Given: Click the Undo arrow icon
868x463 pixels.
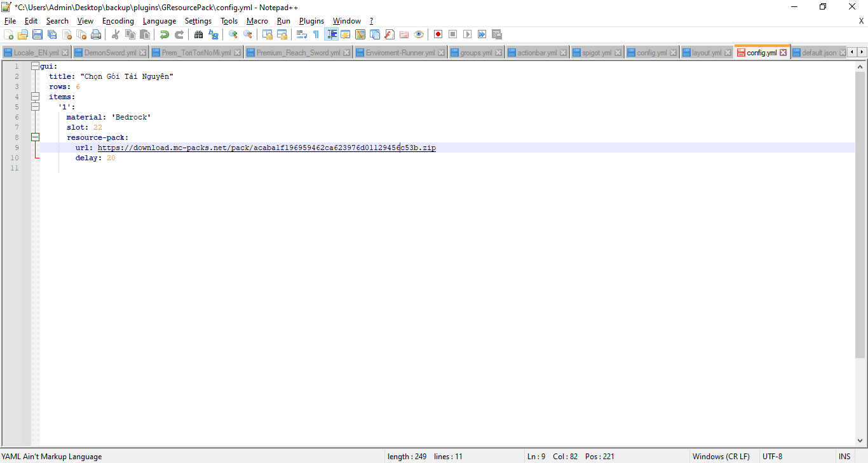Looking at the screenshot, I should click(x=164, y=34).
